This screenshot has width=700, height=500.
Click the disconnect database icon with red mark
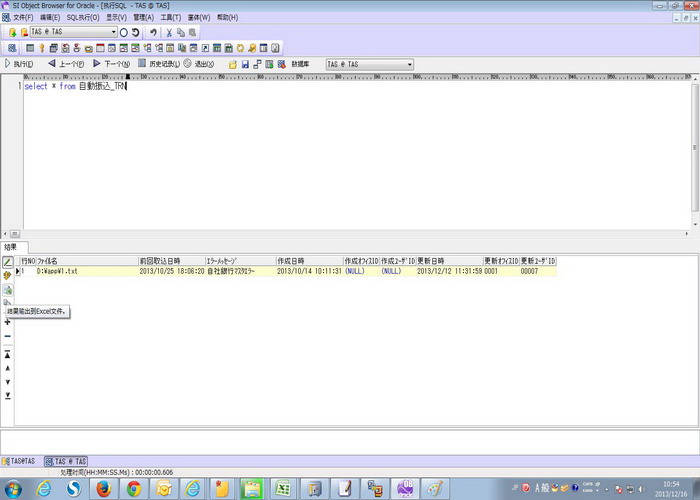24,32
